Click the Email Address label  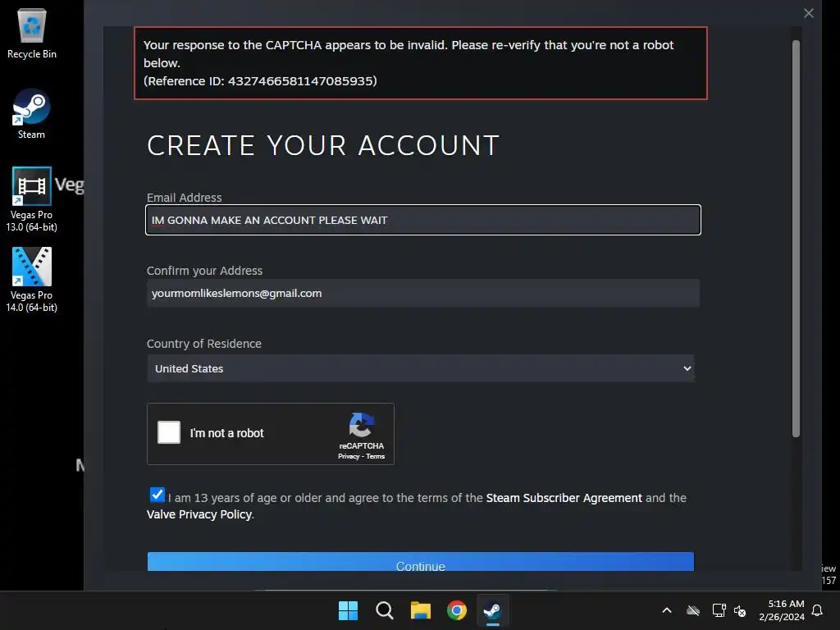[185, 197]
